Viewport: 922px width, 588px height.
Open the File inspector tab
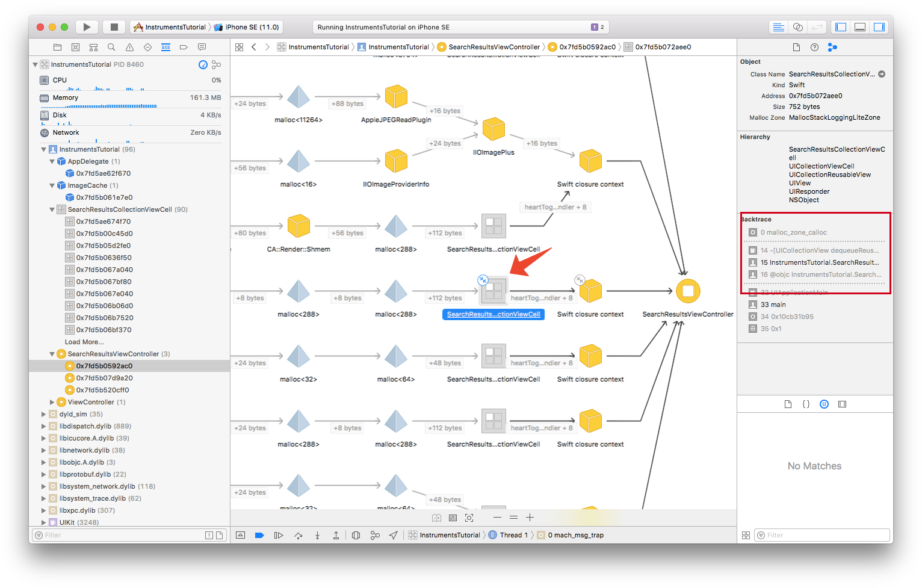796,47
